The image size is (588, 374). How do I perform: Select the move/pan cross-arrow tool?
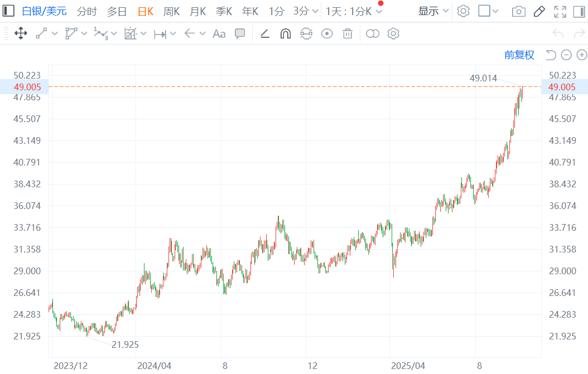coord(21,34)
